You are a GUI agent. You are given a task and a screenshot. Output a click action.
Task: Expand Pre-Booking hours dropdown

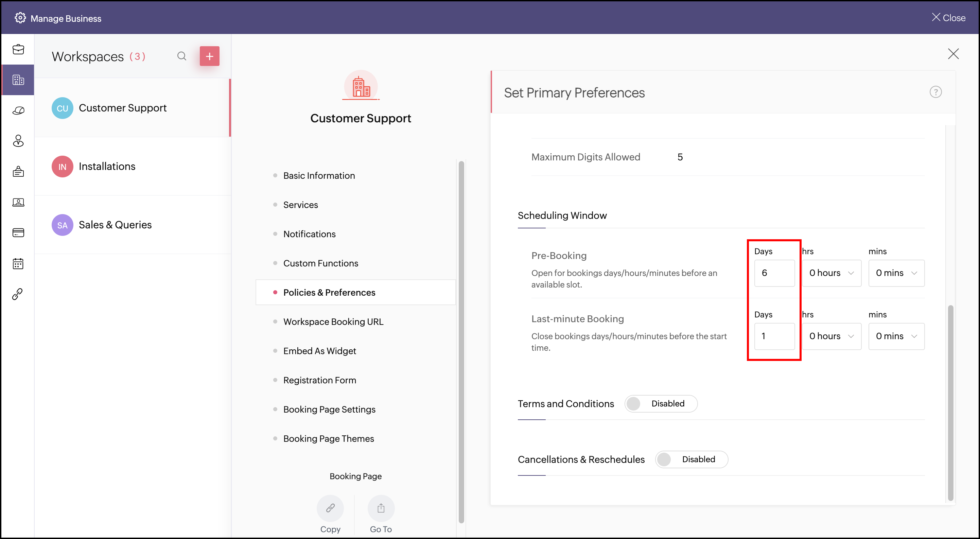tap(831, 273)
